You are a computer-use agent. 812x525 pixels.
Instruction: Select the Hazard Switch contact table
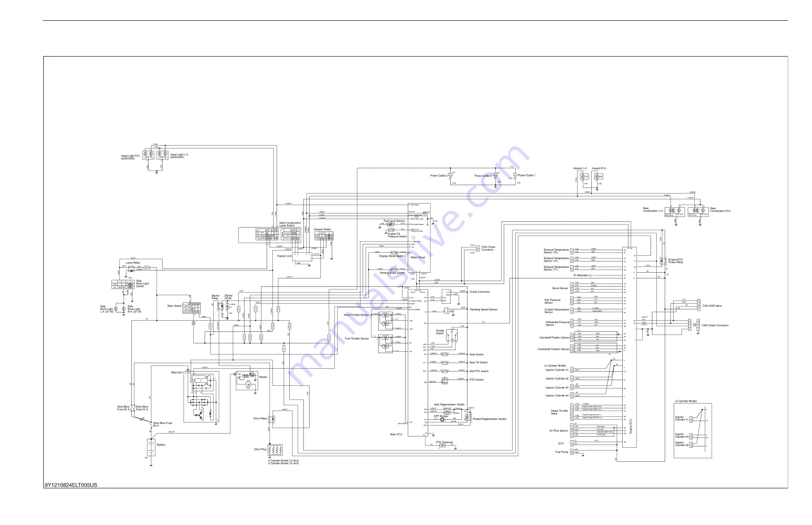point(324,236)
